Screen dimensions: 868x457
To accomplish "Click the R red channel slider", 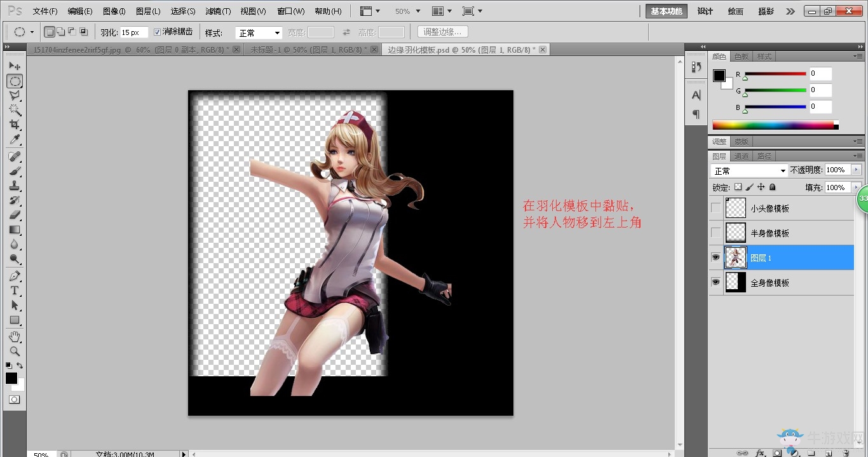I will 775,74.
